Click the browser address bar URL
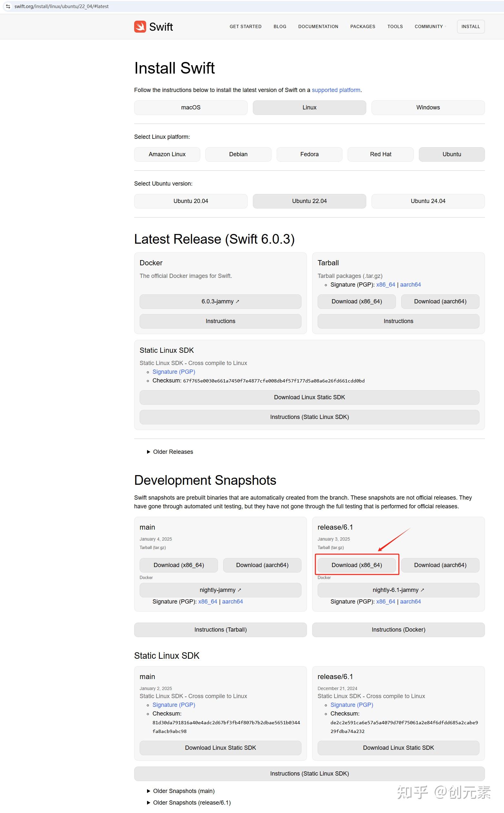 tap(62, 6)
